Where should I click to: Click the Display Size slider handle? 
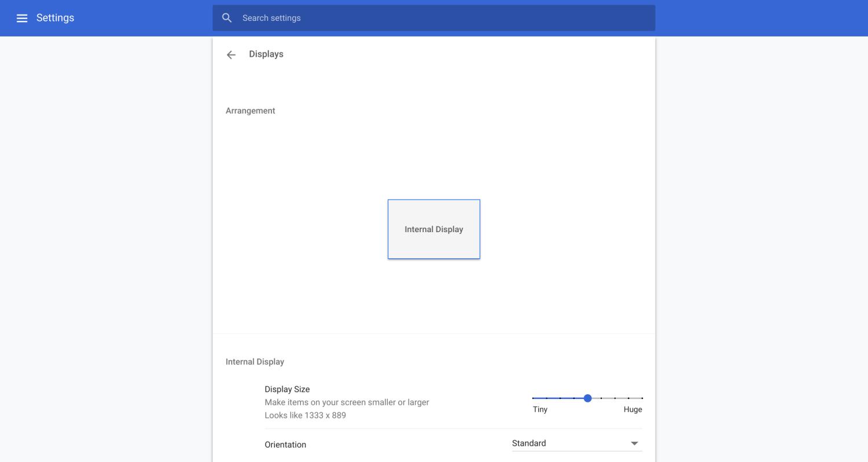coord(587,398)
